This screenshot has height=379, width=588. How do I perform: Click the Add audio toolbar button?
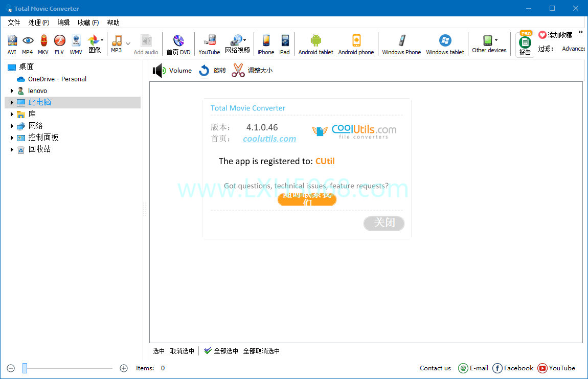click(x=146, y=44)
